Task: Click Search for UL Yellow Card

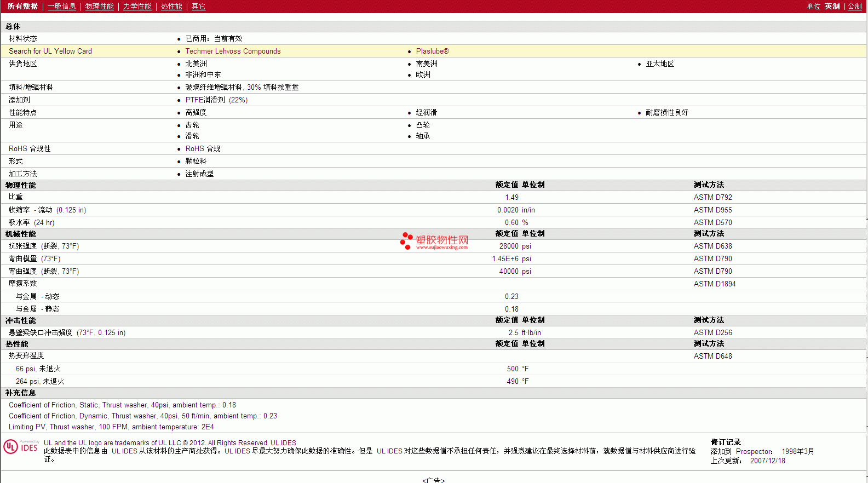Action: click(x=50, y=51)
